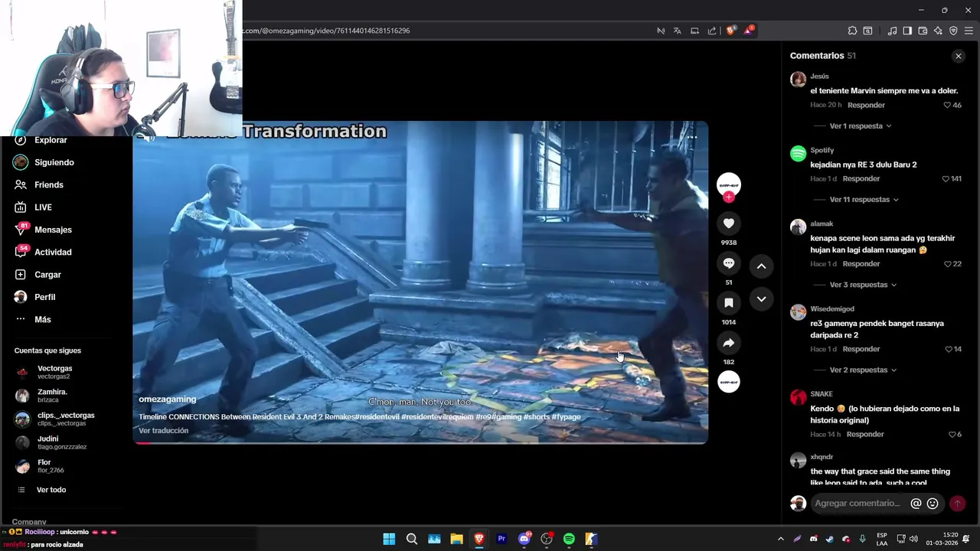
Task: Like the video with the heart icon
Action: tap(728, 223)
